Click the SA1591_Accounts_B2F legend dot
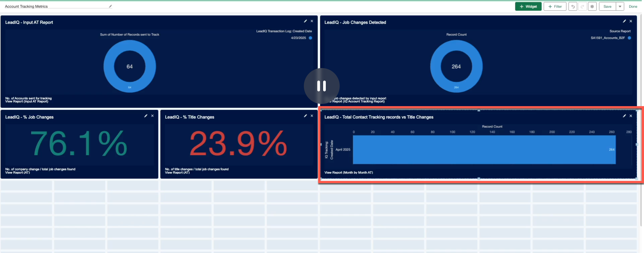 tap(629, 38)
